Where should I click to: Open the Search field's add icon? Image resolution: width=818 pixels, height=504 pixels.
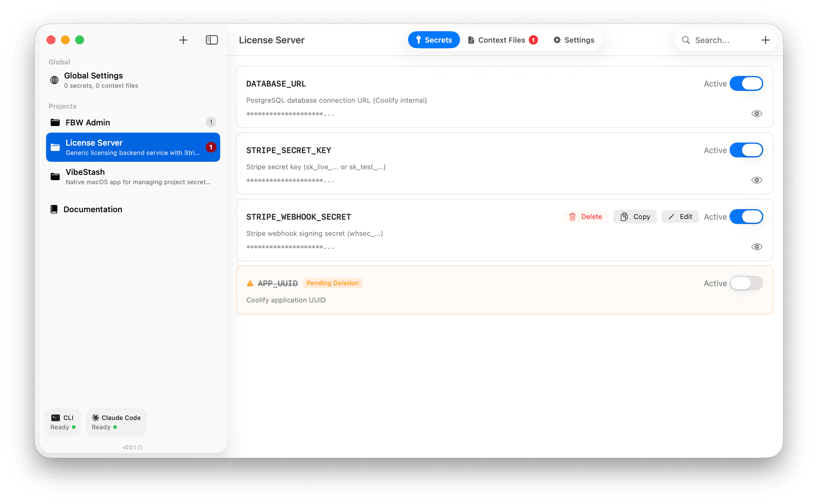point(766,40)
